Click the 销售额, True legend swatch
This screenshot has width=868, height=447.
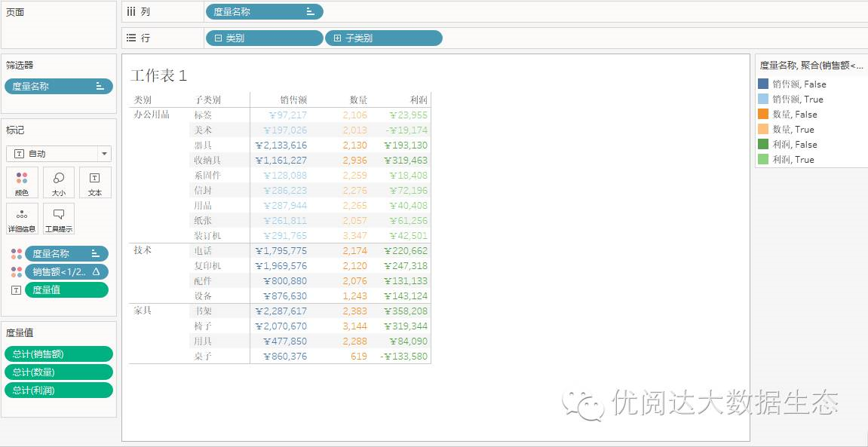click(763, 99)
